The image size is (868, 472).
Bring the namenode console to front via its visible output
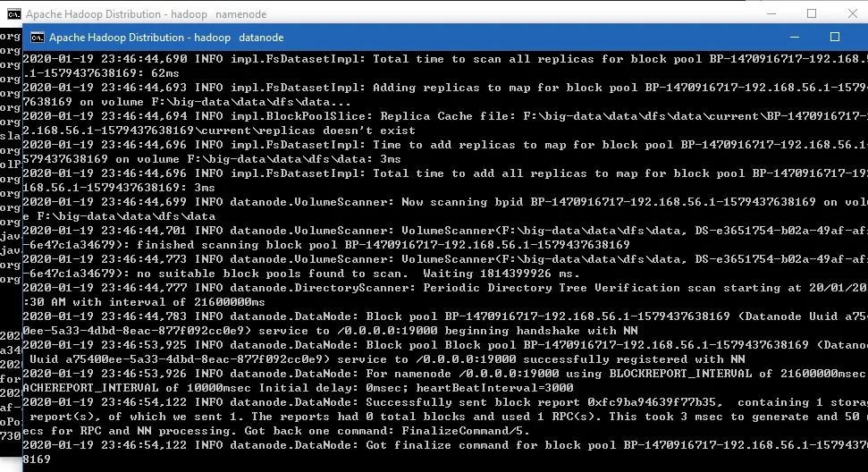(x=9, y=179)
